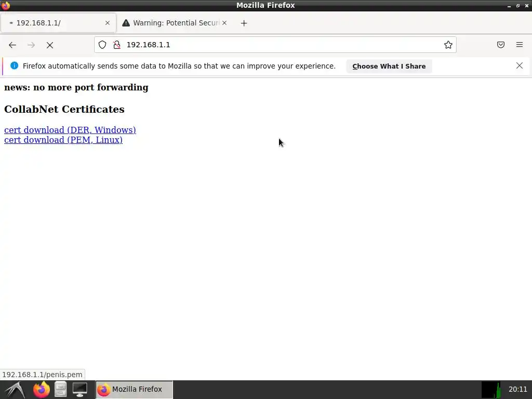The width and height of the screenshot is (532, 399).
Task: Open the terminal monitor taskbar icon
Action: pos(79,390)
